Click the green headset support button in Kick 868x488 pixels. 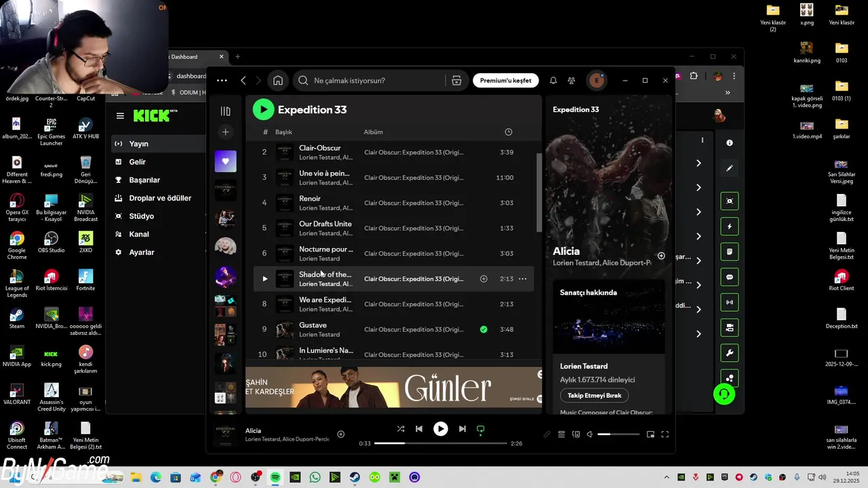click(x=724, y=394)
